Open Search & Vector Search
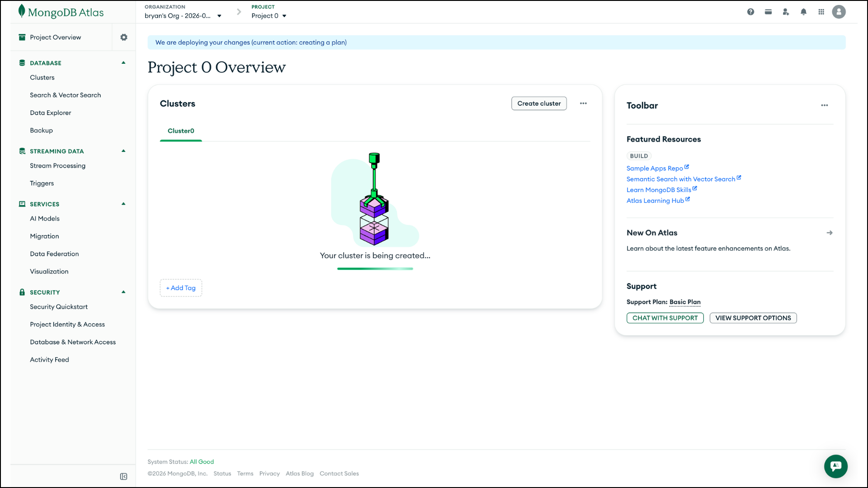 point(65,95)
